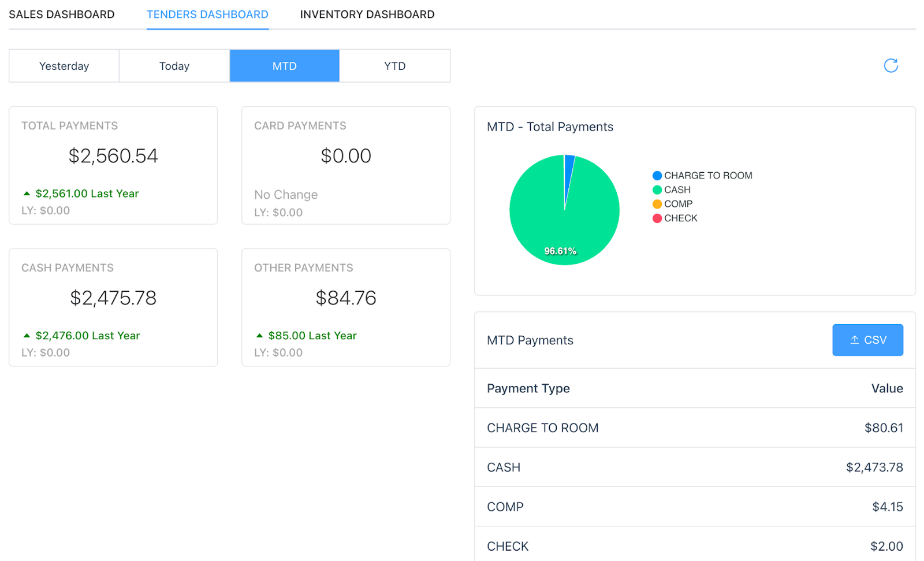
Task: Toggle the blue Charge to Room legend marker
Action: (657, 176)
